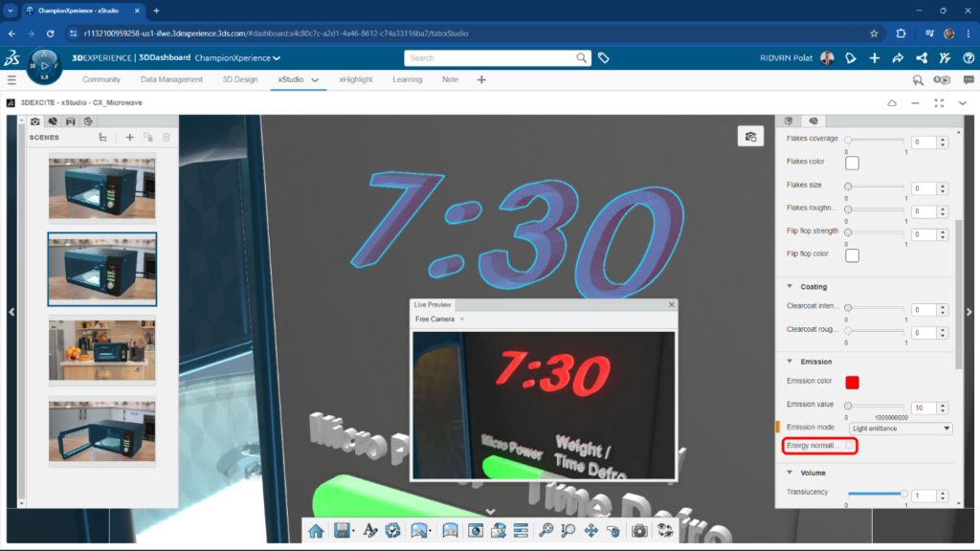Open the Learning tab

click(408, 80)
